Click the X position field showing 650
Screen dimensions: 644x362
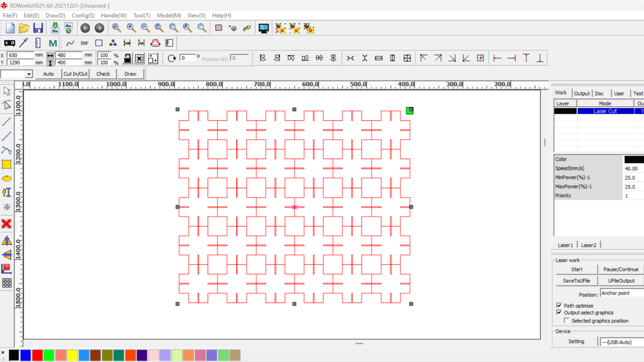coord(20,55)
